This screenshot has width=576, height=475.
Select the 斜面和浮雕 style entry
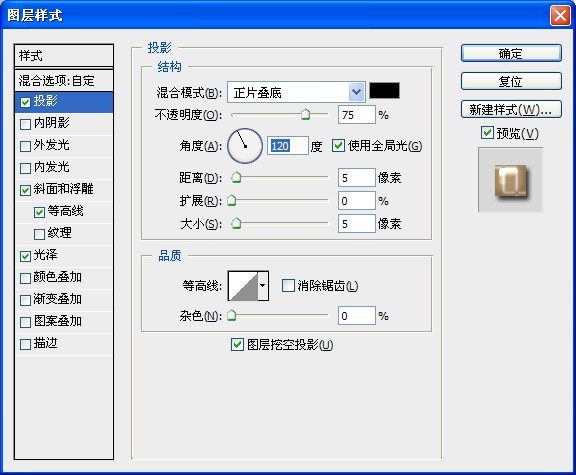64,190
